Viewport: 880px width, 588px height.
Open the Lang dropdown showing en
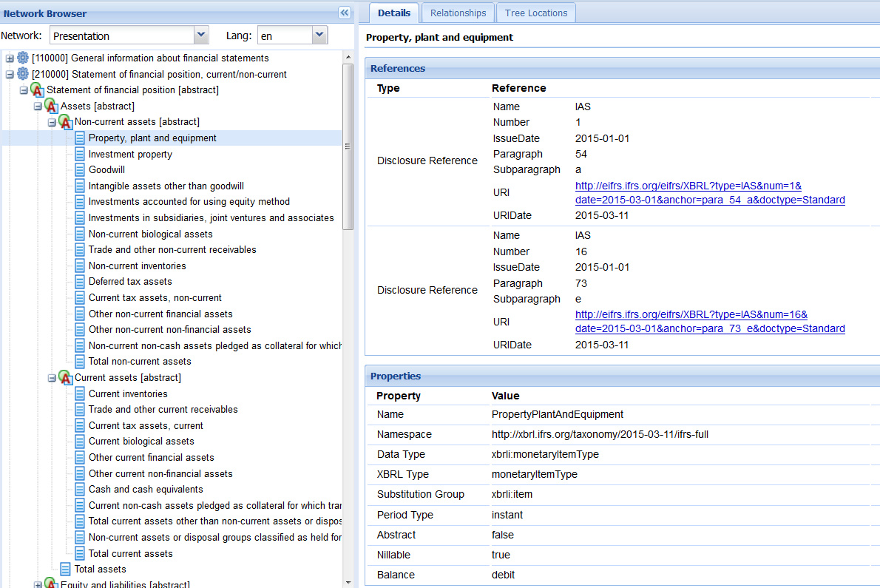pos(319,36)
